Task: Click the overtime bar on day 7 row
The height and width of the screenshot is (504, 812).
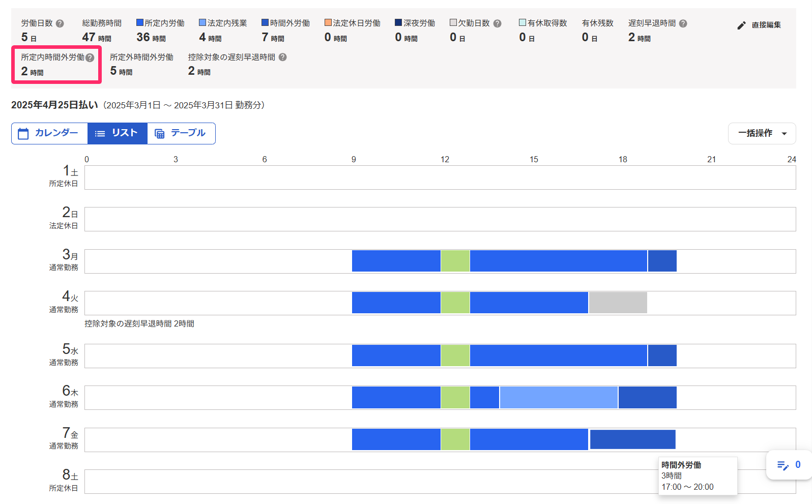Action: [x=633, y=439]
